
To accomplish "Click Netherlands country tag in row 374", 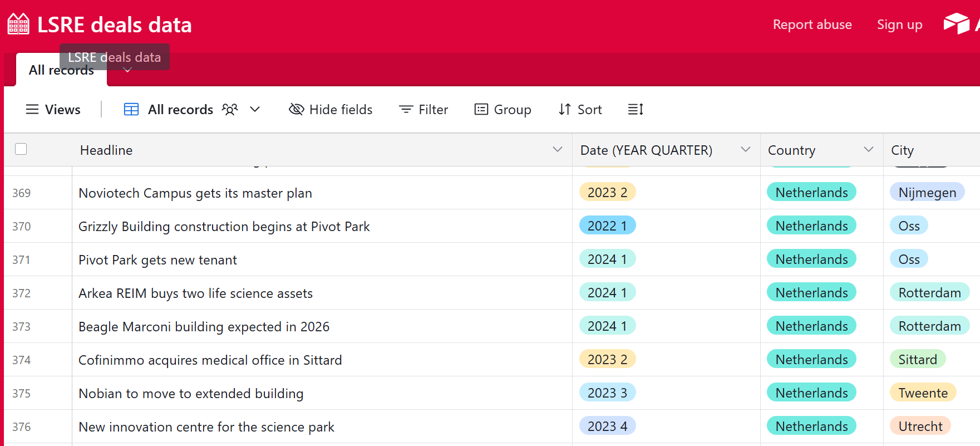I will pos(811,359).
